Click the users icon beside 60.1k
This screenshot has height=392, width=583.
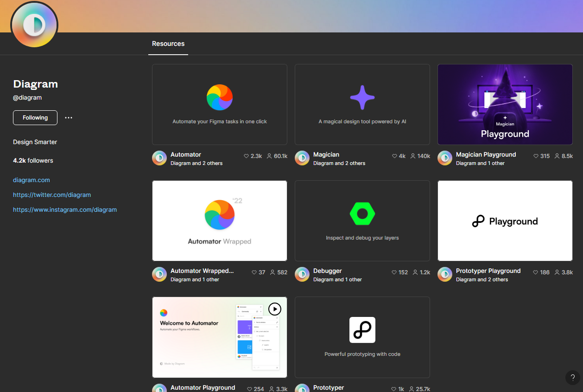coord(269,156)
